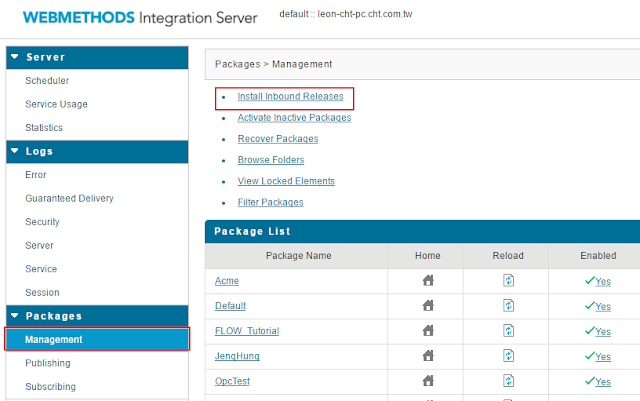Click the Enabled column header
This screenshot has height=401, width=640.
pyautogui.click(x=598, y=256)
